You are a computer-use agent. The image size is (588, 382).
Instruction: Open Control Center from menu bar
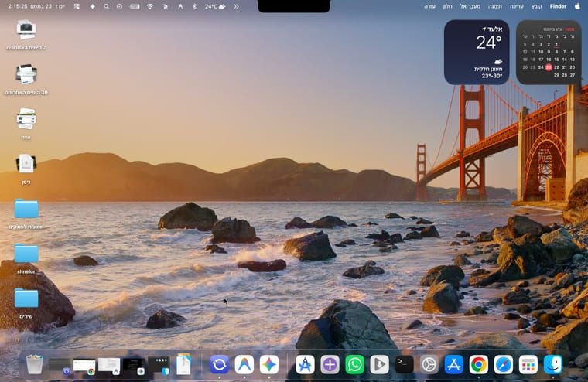pos(77,6)
